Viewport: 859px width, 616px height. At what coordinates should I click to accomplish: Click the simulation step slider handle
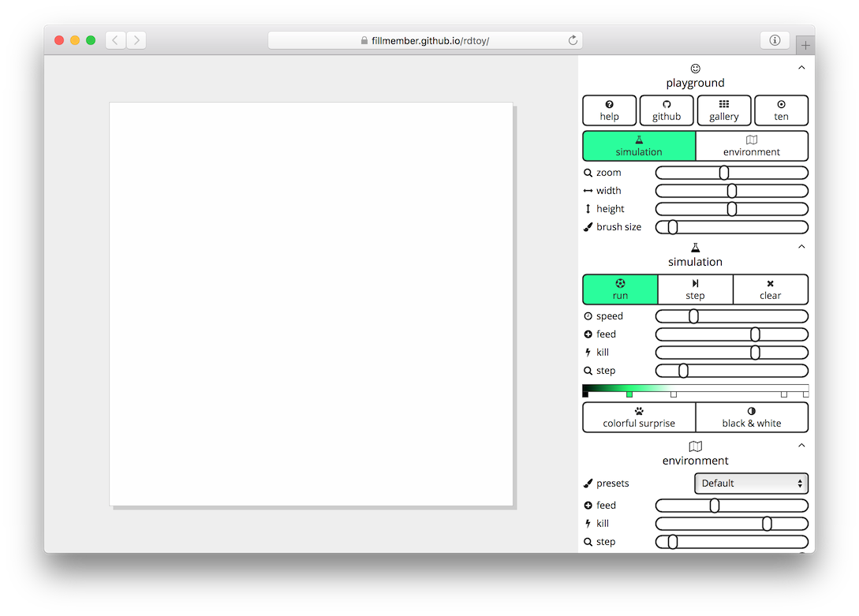[x=683, y=371]
